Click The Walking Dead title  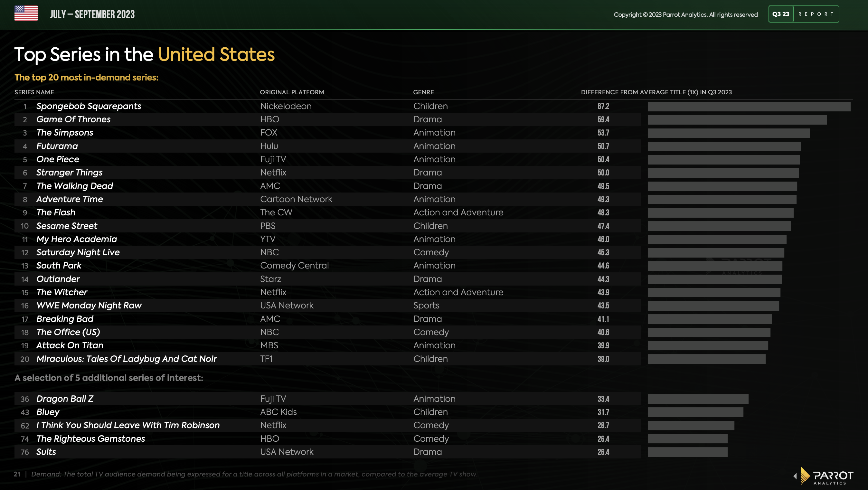75,186
